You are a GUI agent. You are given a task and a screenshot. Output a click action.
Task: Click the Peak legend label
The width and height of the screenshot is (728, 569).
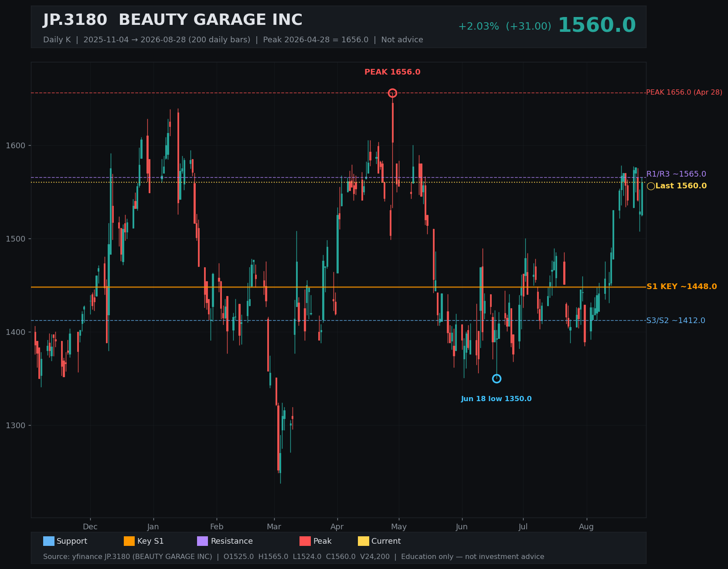[x=323, y=541]
